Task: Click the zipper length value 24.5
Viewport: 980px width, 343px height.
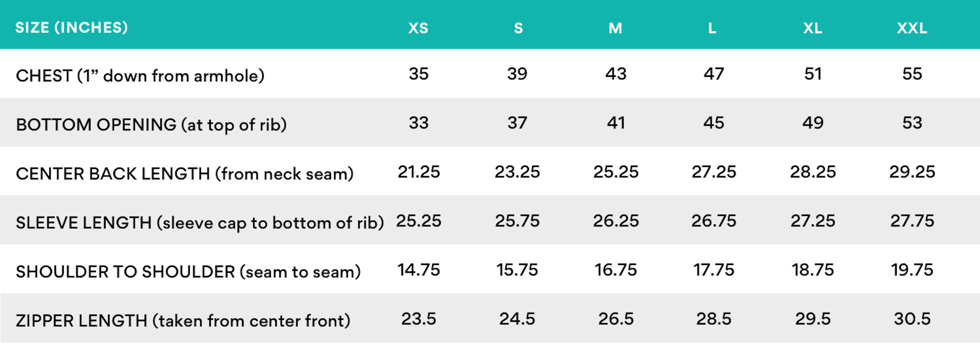Action: pos(517,319)
